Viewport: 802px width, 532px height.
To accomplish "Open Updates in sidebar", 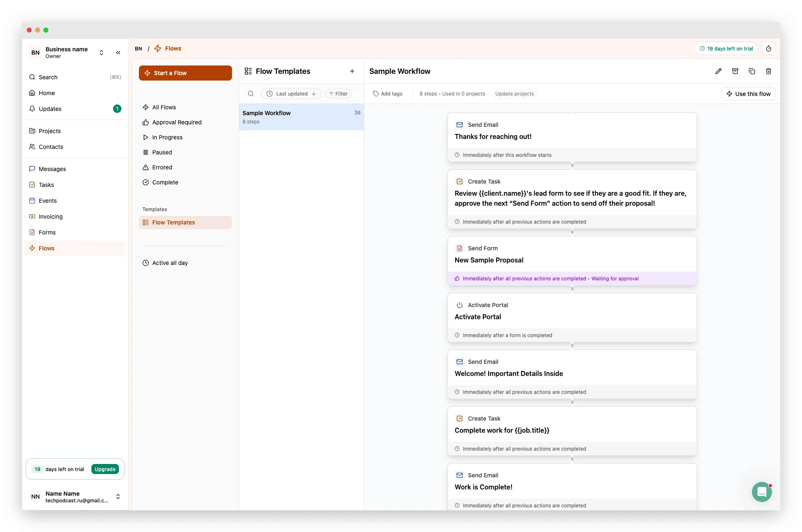I will pyautogui.click(x=75, y=109).
